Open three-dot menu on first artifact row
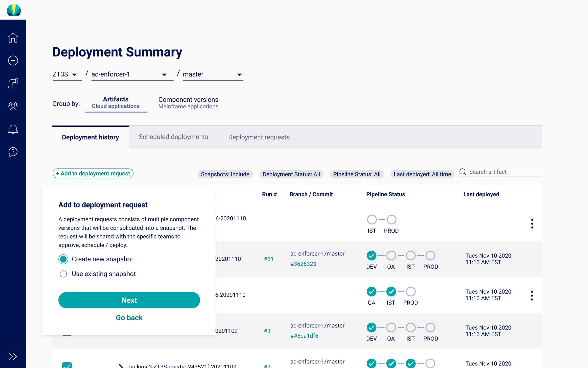Viewport: 588px width, 368px height. (x=532, y=223)
